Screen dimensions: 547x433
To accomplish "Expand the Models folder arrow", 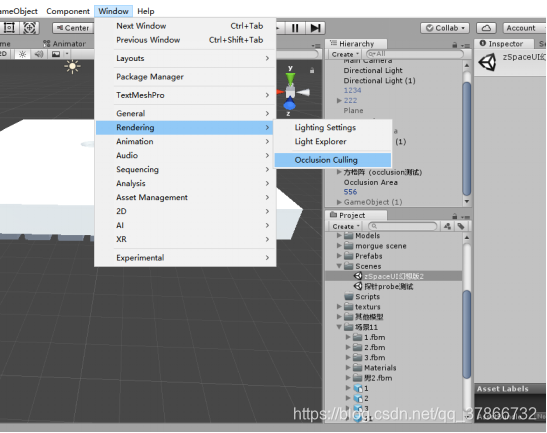I will [339, 236].
